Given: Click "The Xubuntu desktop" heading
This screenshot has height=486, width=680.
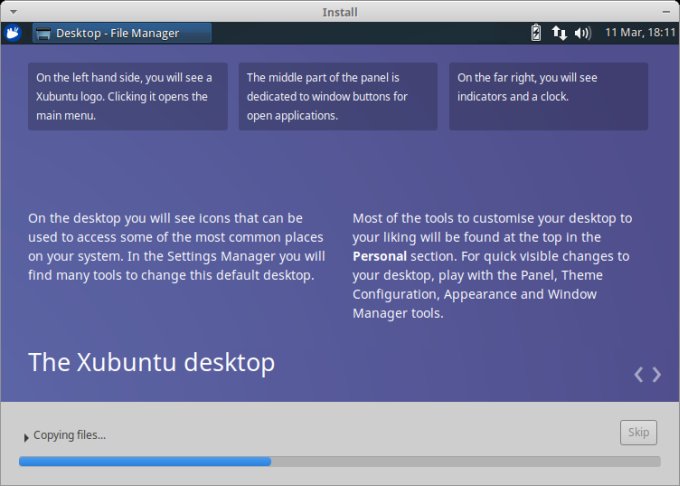Looking at the screenshot, I should (151, 362).
